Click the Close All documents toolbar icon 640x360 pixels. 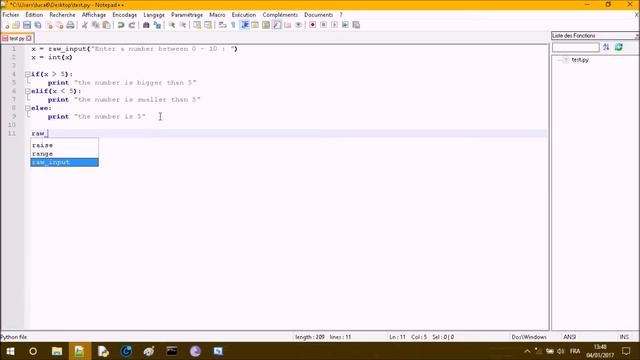[60, 25]
